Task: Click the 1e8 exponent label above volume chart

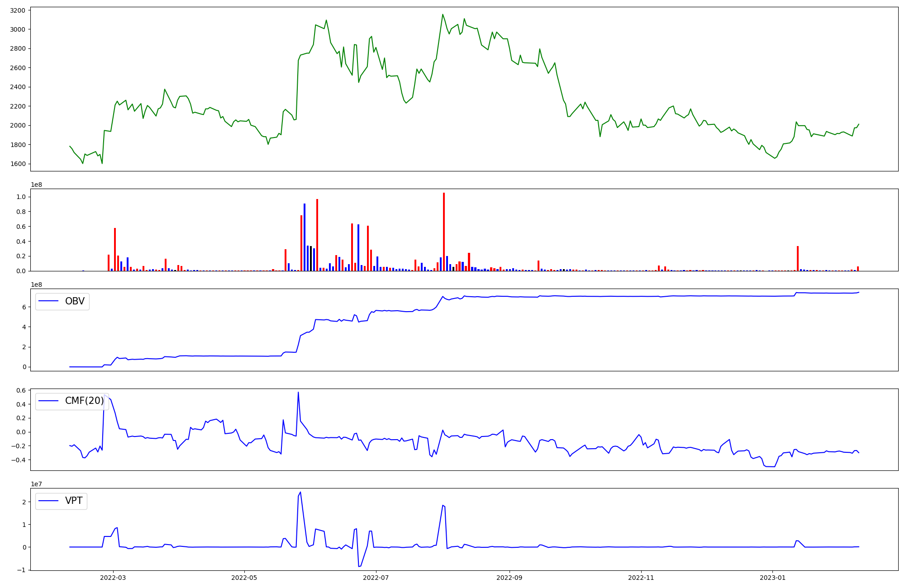Action: click(36, 185)
